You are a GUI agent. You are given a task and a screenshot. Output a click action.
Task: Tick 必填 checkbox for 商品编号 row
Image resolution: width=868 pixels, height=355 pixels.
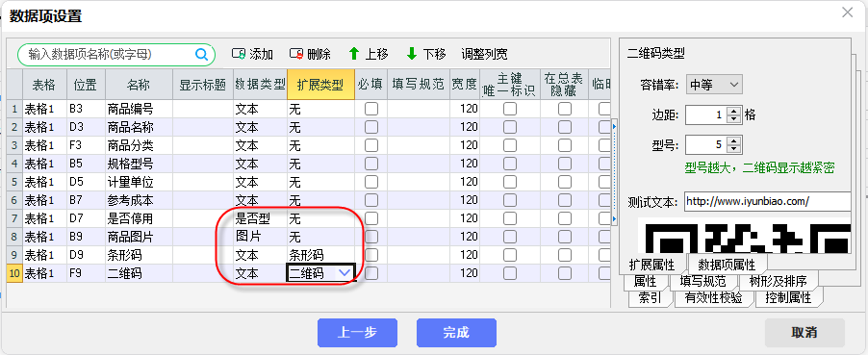(x=371, y=109)
